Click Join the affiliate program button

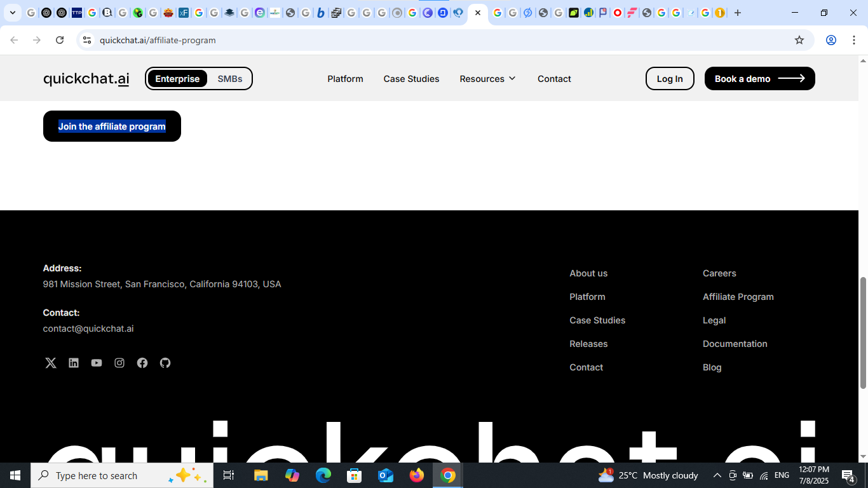112,126
